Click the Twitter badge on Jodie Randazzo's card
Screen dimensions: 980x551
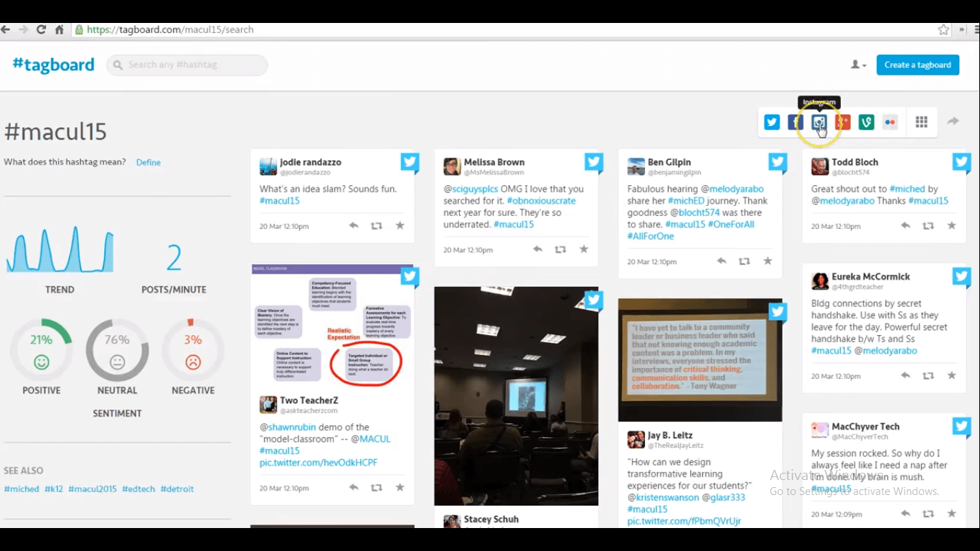(x=410, y=162)
